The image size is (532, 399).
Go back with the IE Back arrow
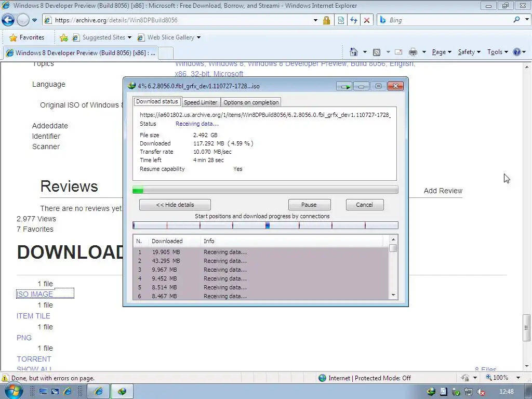tap(8, 20)
